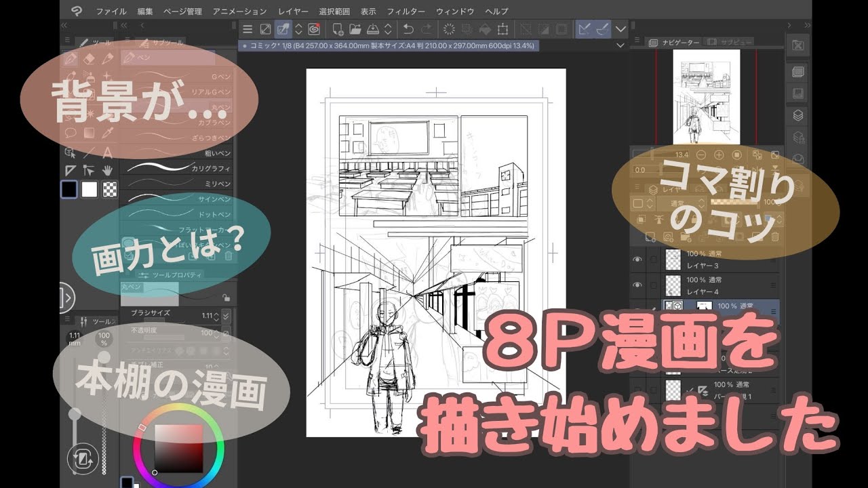
Task: Open the document tab list chevron
Action: tap(620, 45)
